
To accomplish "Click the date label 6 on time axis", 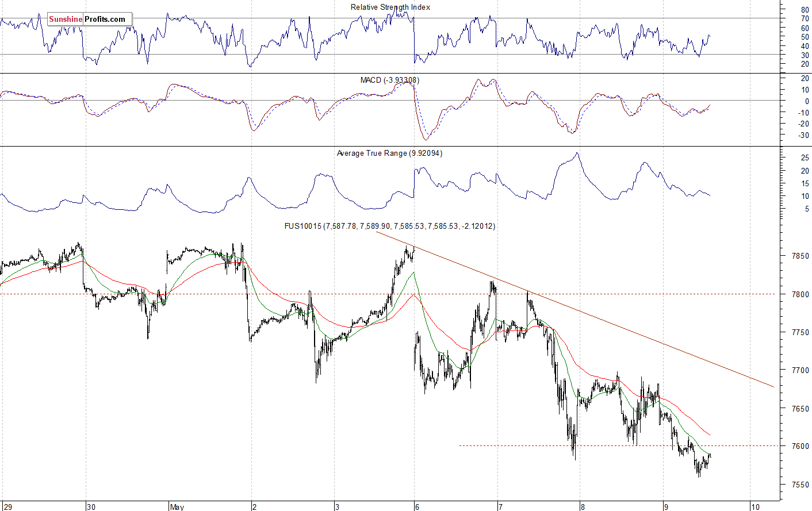I will (x=418, y=507).
